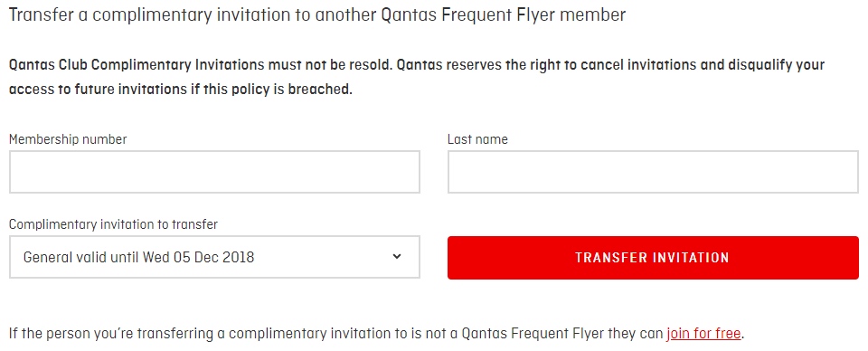Expand the invitation selector using its down arrow
Screen dimensions: 868x351
click(x=396, y=256)
